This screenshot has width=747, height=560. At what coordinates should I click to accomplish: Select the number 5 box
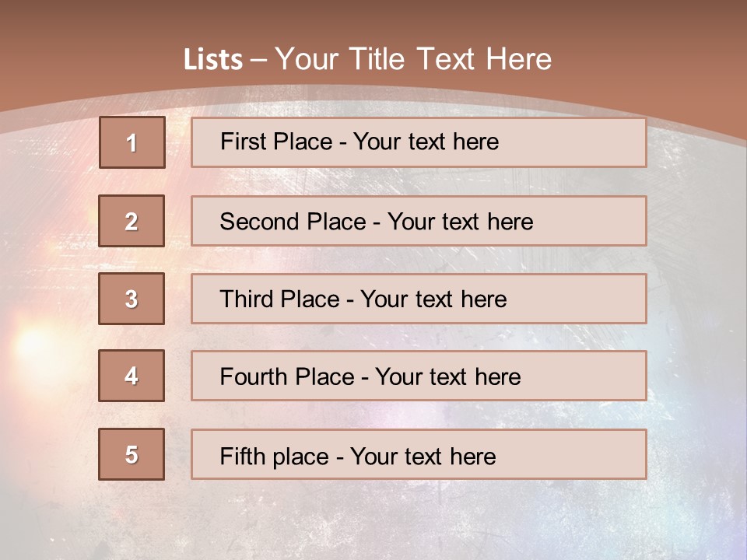132,454
